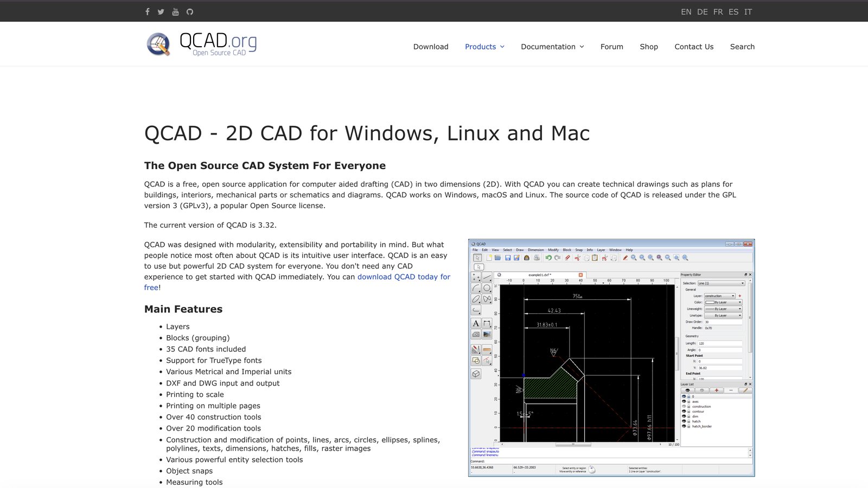This screenshot has width=868, height=488.
Task: Click '35 CAD fonts included' list item
Action: pos(206,349)
